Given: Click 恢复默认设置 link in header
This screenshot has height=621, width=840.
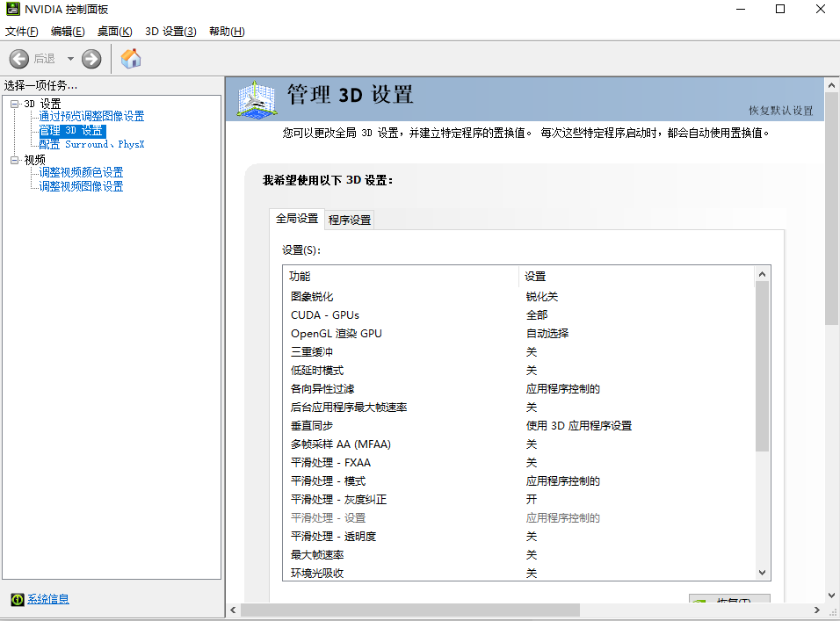Looking at the screenshot, I should coord(780,111).
